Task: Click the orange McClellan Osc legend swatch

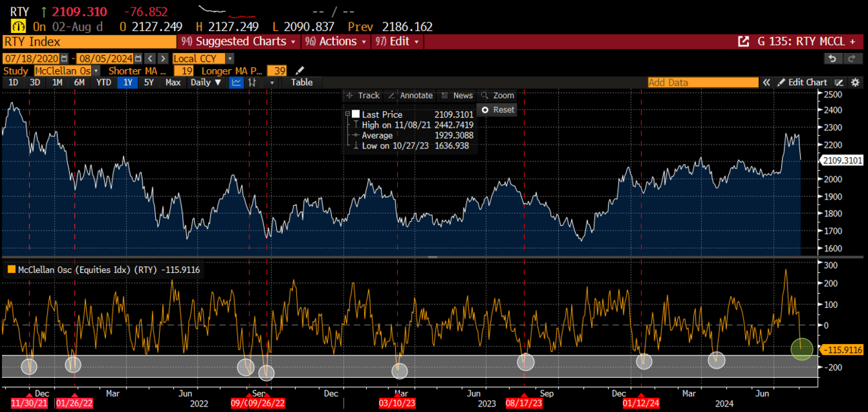Action: [10, 270]
